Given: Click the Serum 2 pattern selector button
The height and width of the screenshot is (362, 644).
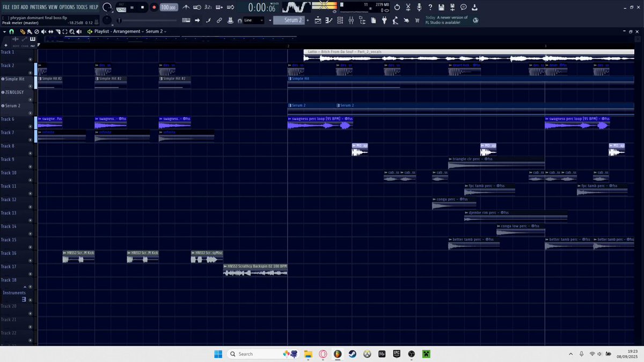Looking at the screenshot, I should pyautogui.click(x=289, y=20).
